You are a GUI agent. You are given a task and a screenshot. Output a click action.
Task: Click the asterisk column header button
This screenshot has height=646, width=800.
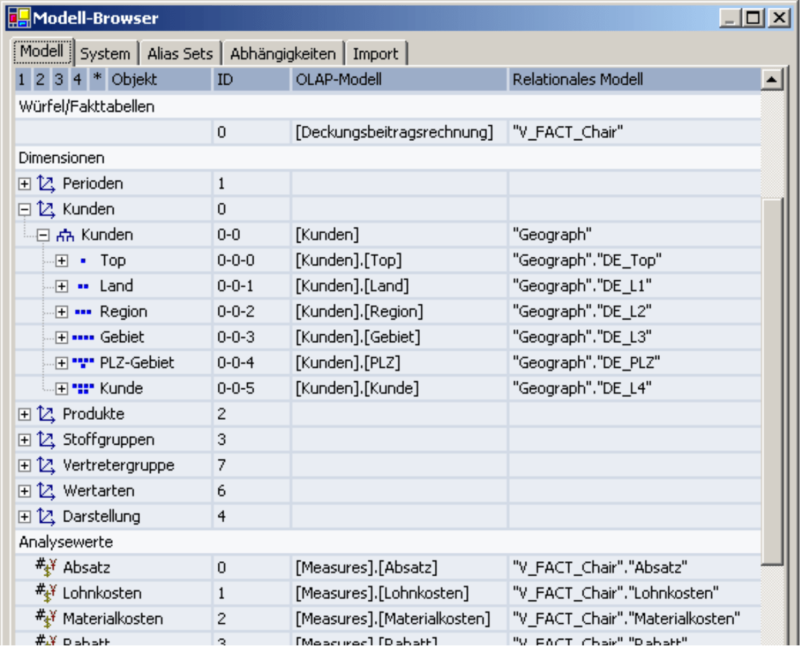click(x=97, y=79)
